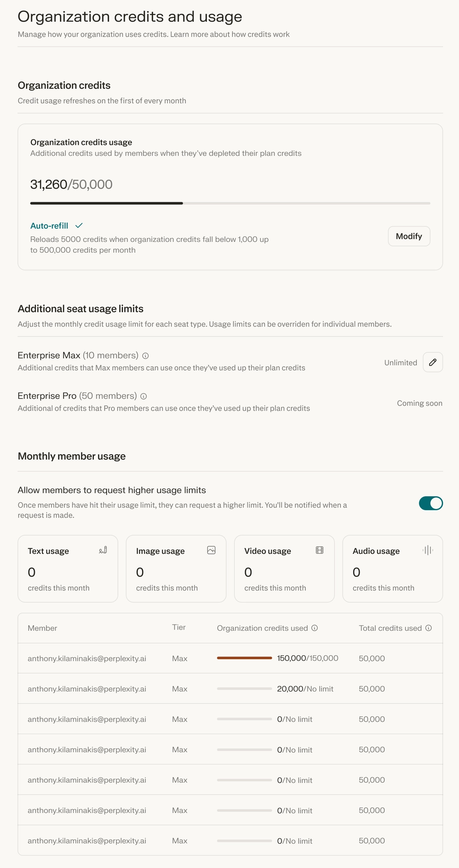The width and height of the screenshot is (459, 868).
Task: Click info icon next to Enterprise Pro members
Action: (x=143, y=397)
